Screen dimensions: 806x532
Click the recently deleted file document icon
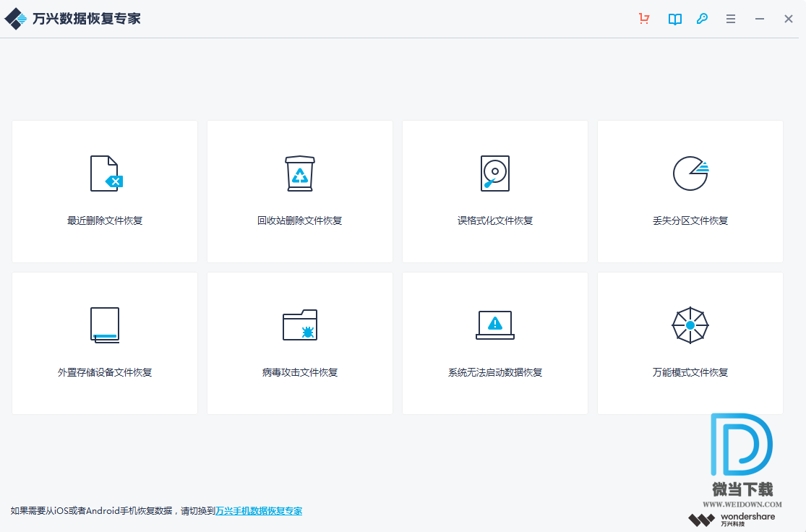tap(106, 173)
